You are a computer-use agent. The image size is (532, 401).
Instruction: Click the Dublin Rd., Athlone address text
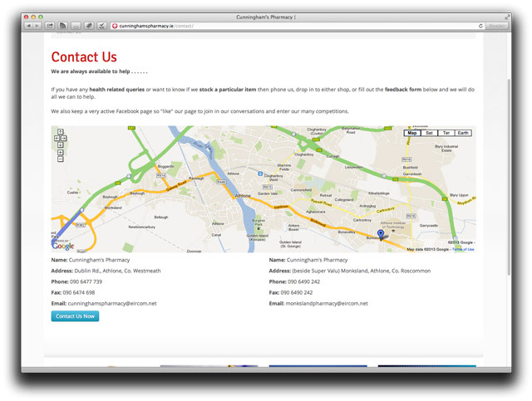click(x=117, y=271)
